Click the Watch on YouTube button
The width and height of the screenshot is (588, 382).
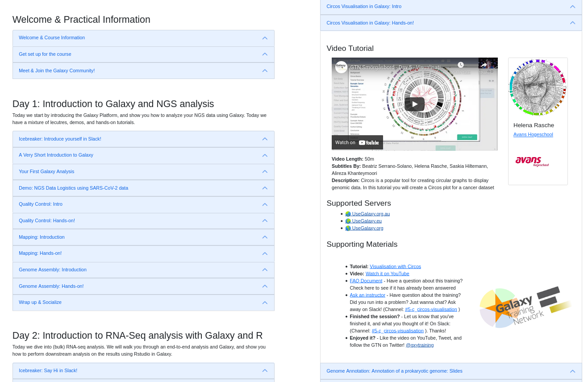coord(357,142)
